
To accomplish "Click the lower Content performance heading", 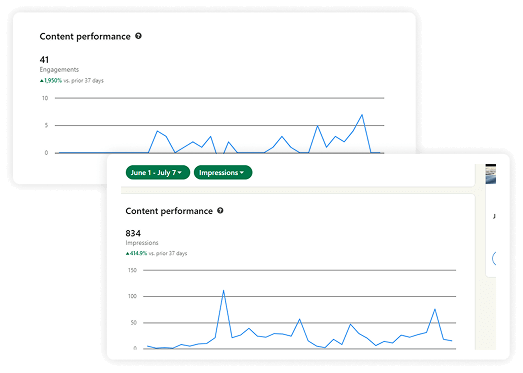I will click(169, 211).
